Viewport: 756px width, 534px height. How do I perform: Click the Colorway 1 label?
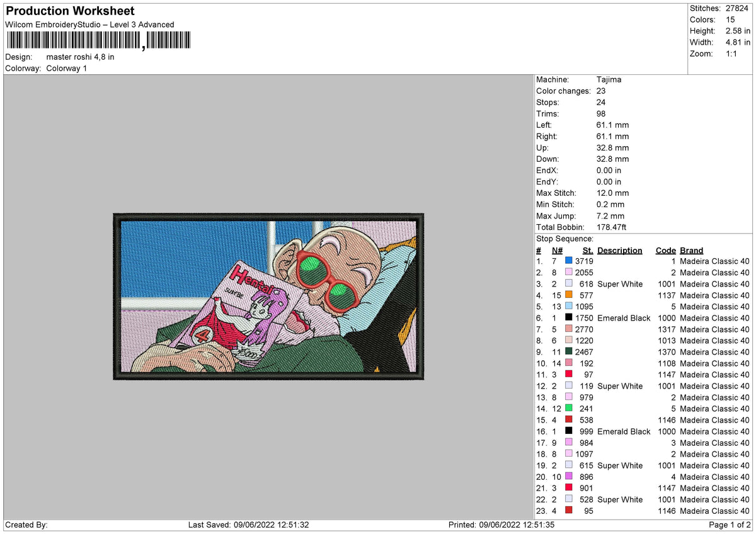[67, 68]
